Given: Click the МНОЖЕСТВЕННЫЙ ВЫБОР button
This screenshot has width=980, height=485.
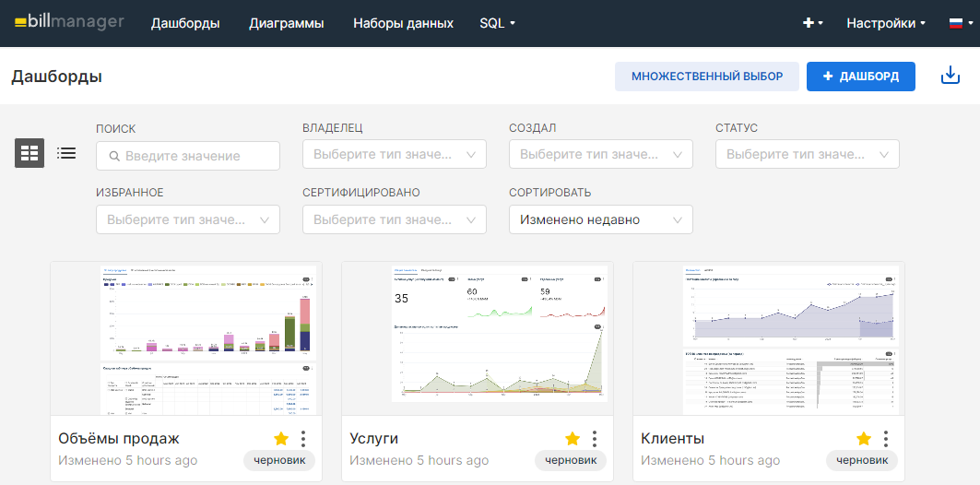Looking at the screenshot, I should point(707,77).
